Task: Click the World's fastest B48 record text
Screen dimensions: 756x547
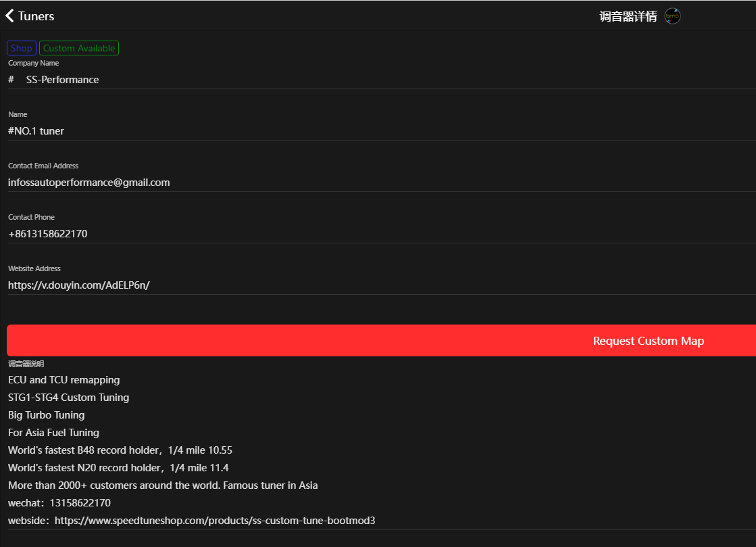Action: coord(120,450)
